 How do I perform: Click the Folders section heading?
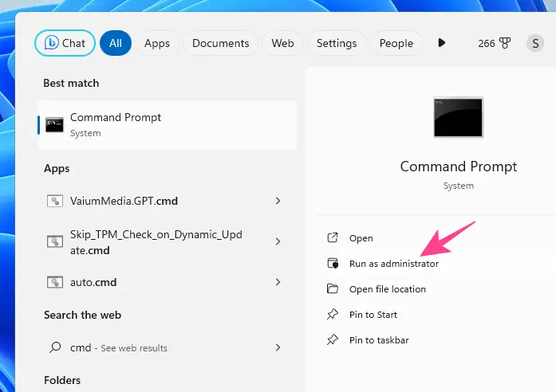62,380
